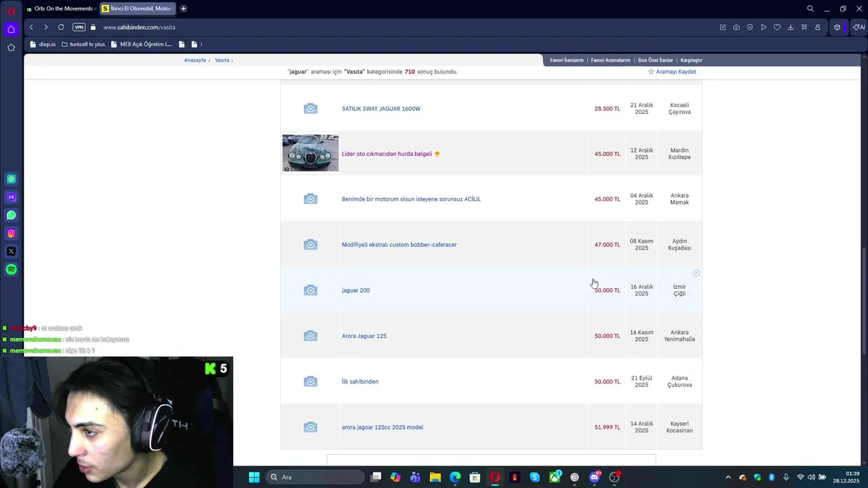Click the browser forward arrow
The height and width of the screenshot is (488, 868).
[45, 27]
